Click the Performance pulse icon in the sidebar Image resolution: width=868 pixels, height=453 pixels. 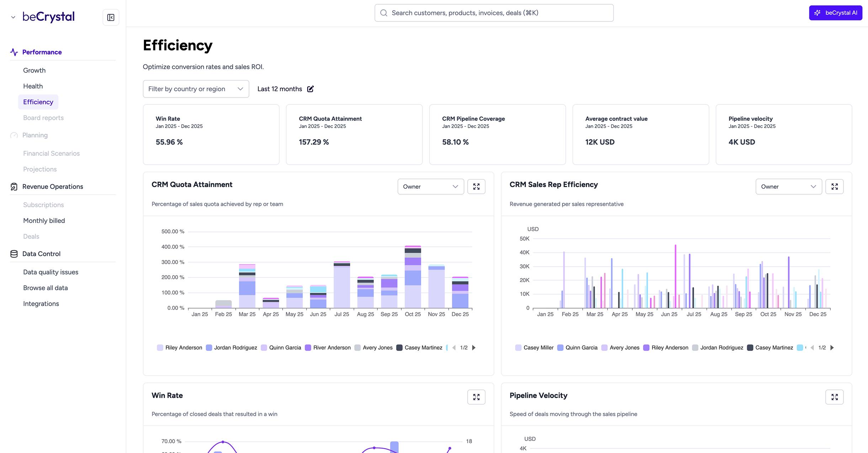point(14,52)
